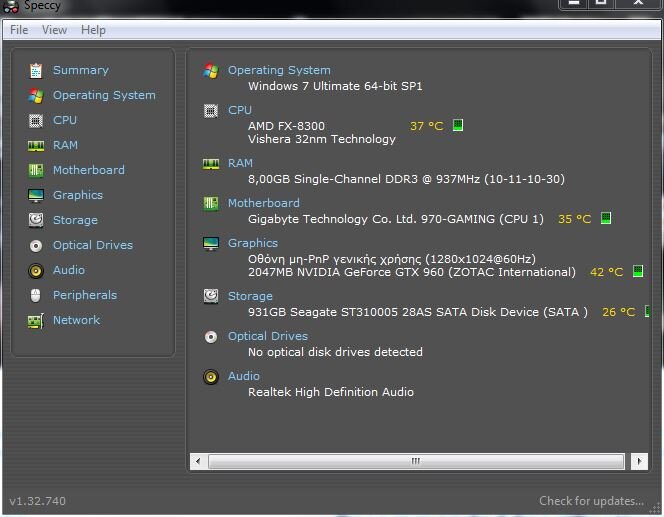Click the RAM icon in summary panel
The width and height of the screenshot is (664, 517).
211,164
